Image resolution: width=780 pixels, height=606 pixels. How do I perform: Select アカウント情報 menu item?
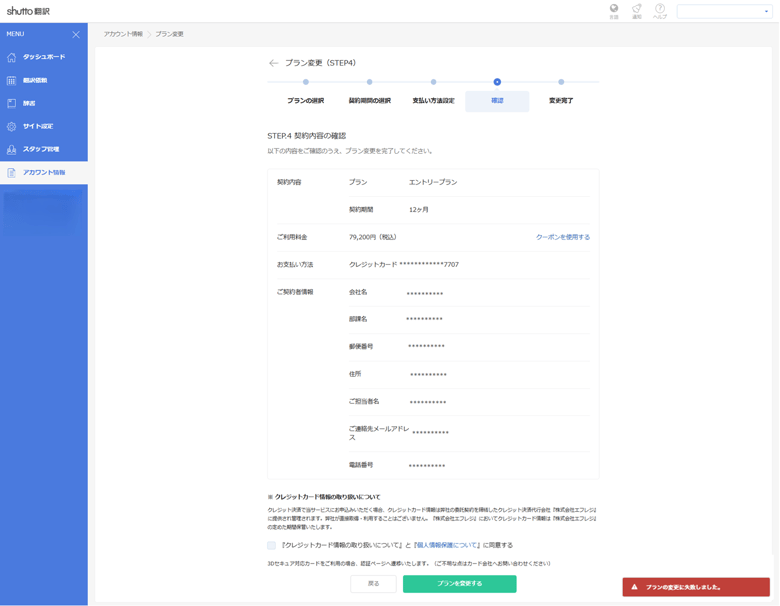(44, 173)
